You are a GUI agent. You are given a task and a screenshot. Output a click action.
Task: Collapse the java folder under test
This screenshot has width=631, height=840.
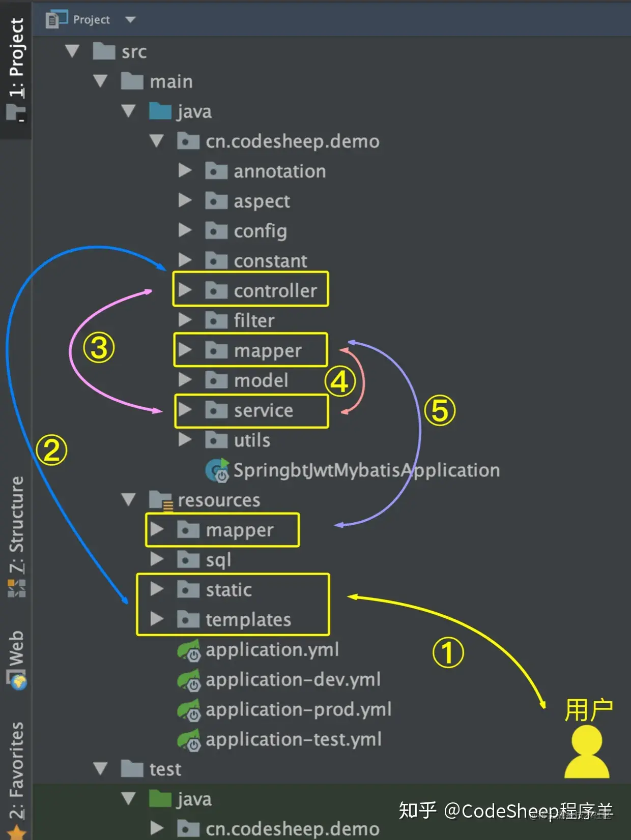(129, 799)
